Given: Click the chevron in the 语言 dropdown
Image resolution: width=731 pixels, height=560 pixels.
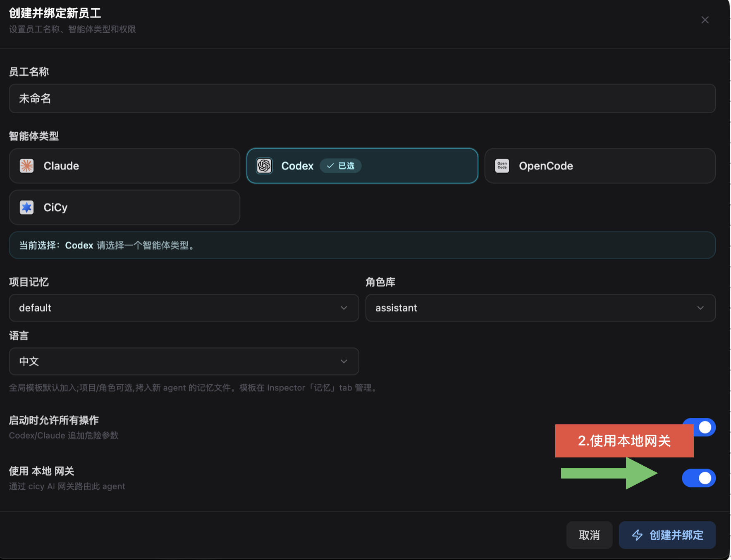Looking at the screenshot, I should [344, 361].
